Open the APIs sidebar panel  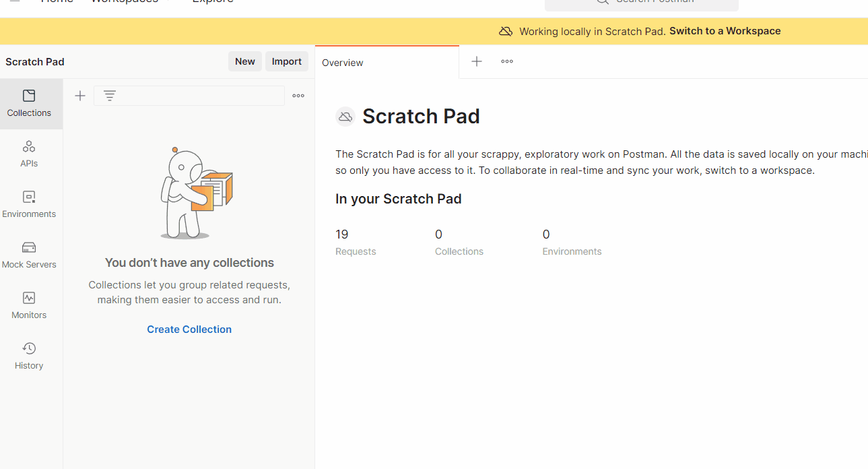click(29, 154)
